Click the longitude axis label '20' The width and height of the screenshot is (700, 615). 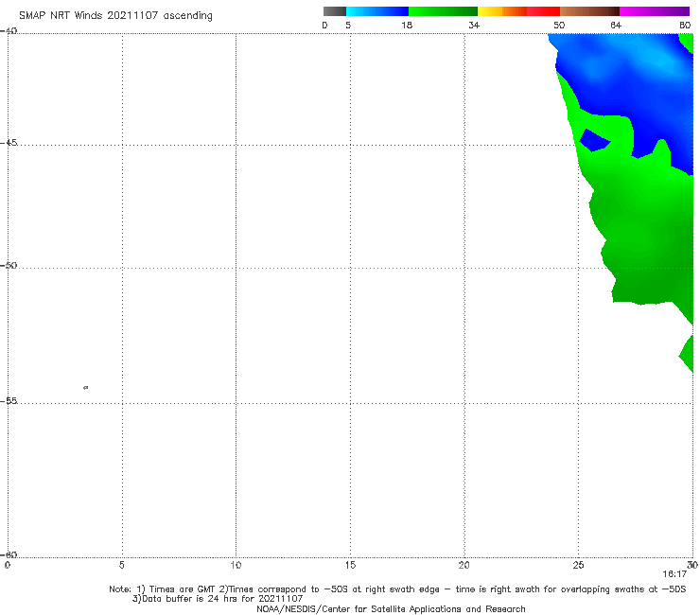(x=464, y=565)
